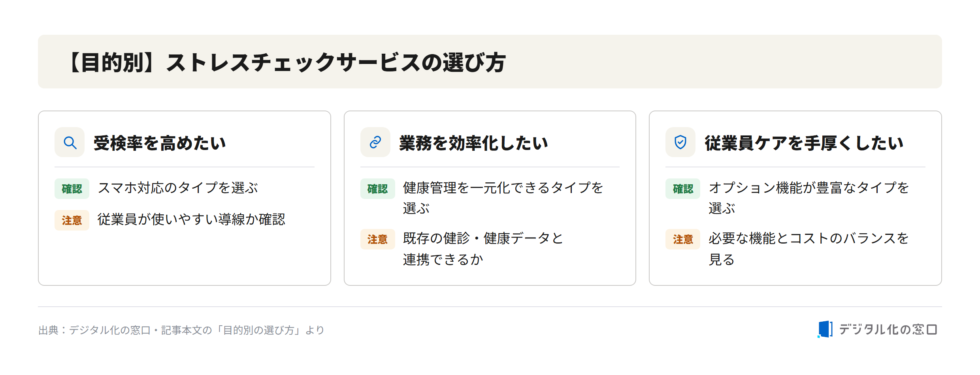Click the orange 注意 badge under 受検率を高めたい

pyautogui.click(x=72, y=220)
